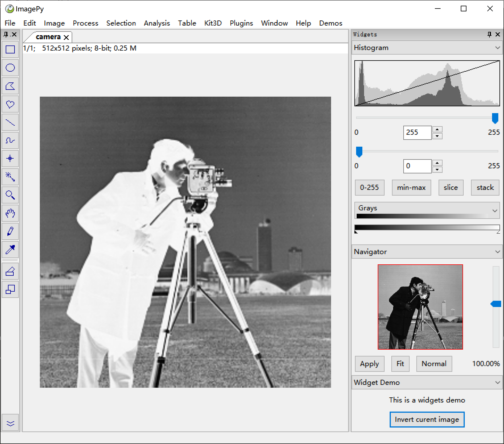Collapse the Navigator section
Screen dimensions: 504x444
[x=497, y=252]
